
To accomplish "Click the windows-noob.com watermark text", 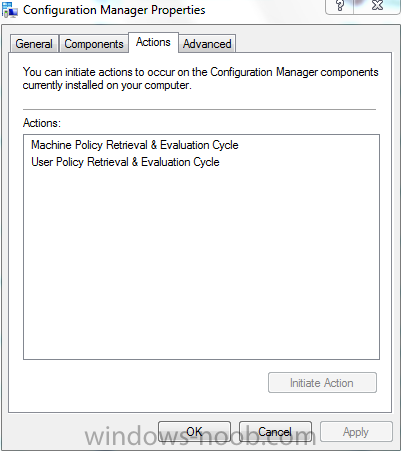I will [200, 437].
